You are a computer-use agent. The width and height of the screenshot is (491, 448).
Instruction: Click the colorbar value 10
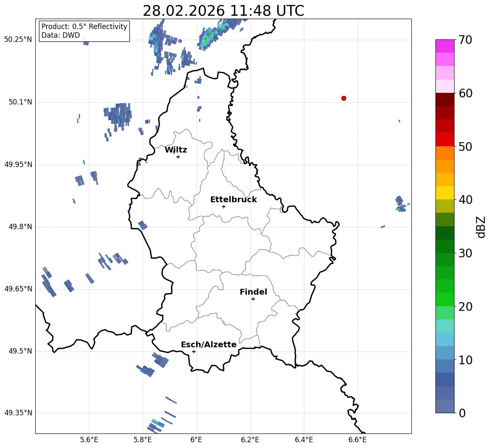[465, 360]
